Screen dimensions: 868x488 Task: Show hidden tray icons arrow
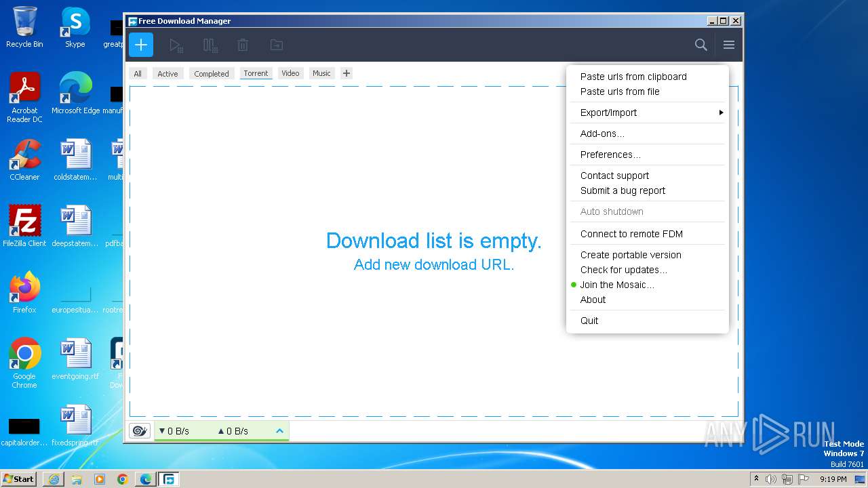tap(756, 479)
